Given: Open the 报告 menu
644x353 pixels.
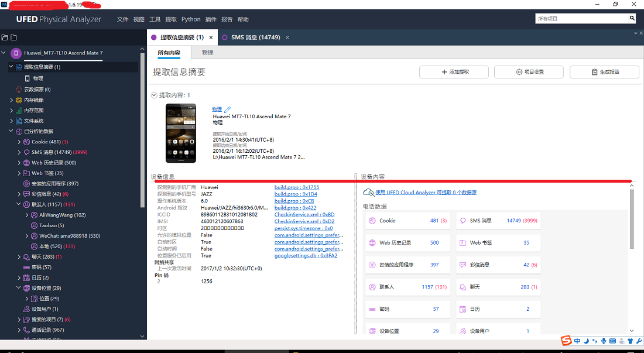Looking at the screenshot, I should tap(227, 19).
